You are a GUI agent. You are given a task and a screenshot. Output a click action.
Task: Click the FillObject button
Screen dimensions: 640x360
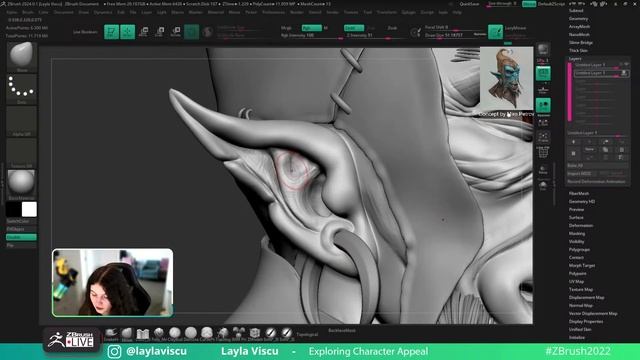(22, 229)
